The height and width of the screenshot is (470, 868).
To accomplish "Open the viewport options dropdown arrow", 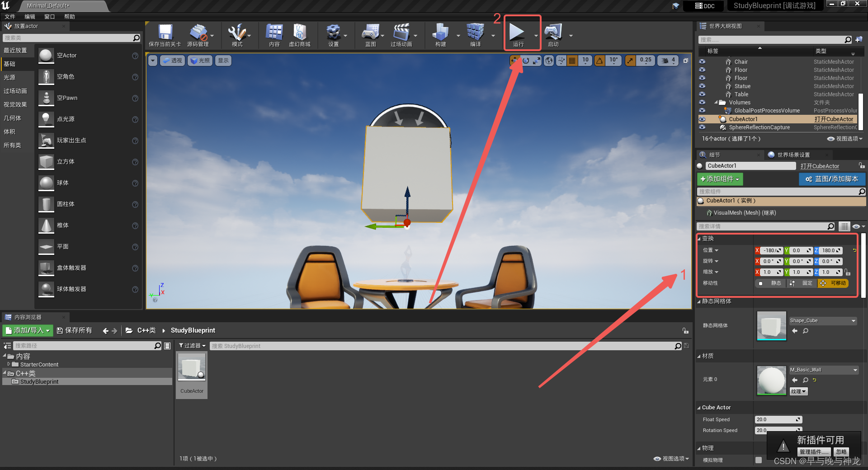I will (153, 61).
